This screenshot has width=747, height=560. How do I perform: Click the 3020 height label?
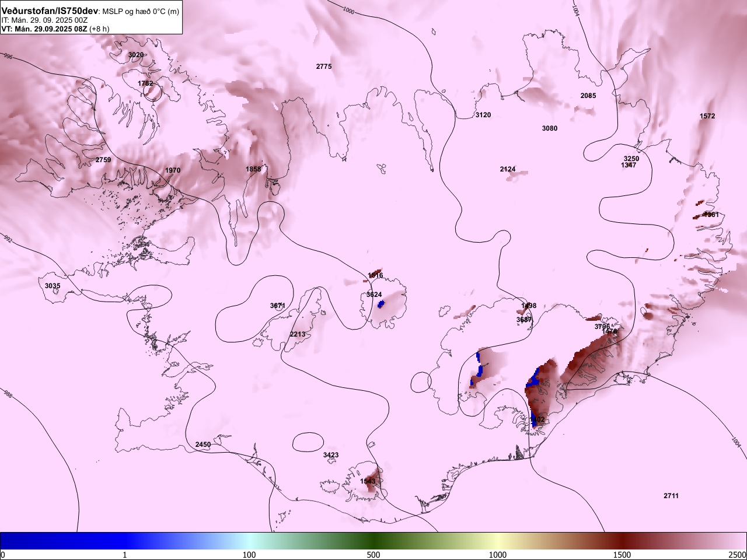click(136, 55)
